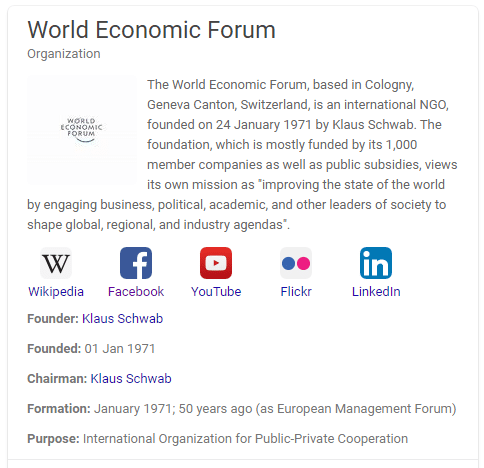Open the World Economic Forum logo thumbnail
This screenshot has width=484, height=468.
click(x=82, y=130)
